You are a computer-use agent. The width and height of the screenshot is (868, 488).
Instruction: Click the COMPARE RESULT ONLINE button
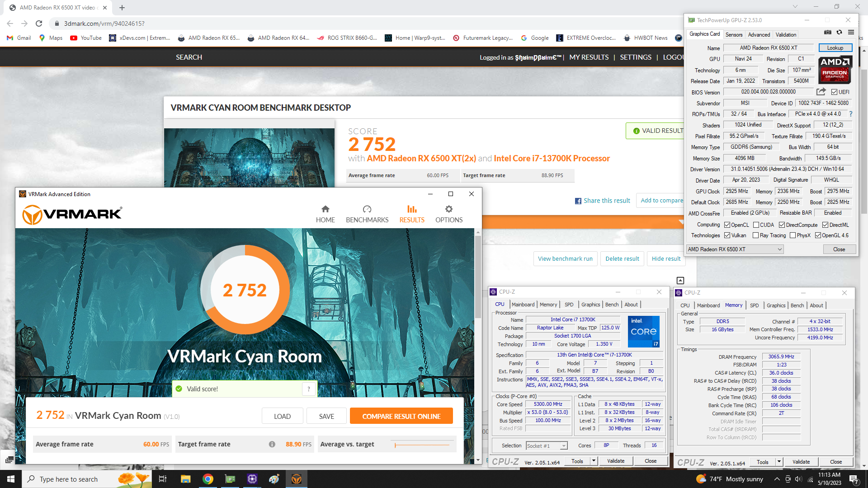click(x=401, y=416)
